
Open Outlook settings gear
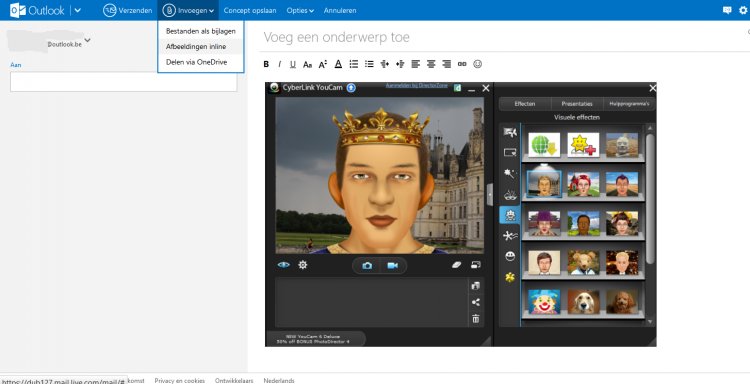[743, 10]
